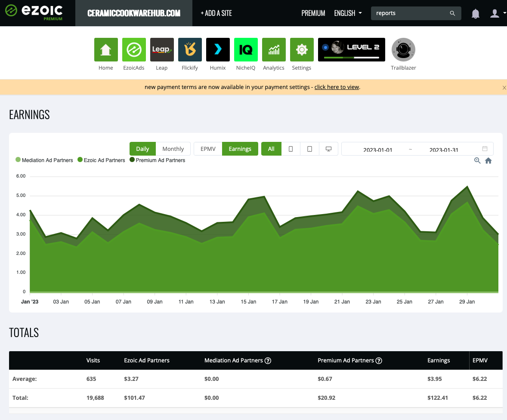Open the Analytics app icon

tap(274, 49)
